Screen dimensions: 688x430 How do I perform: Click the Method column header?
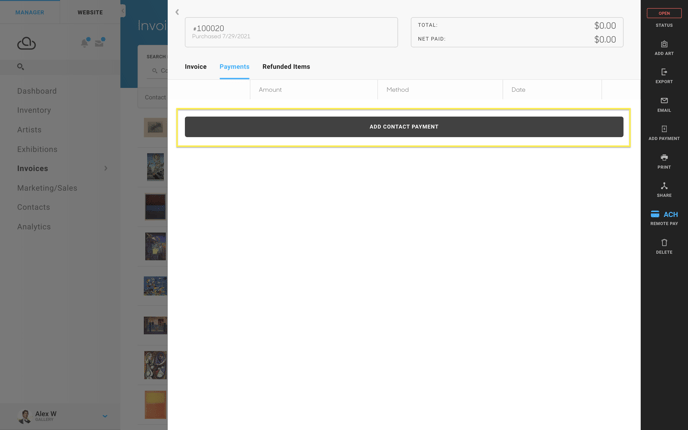(x=398, y=90)
